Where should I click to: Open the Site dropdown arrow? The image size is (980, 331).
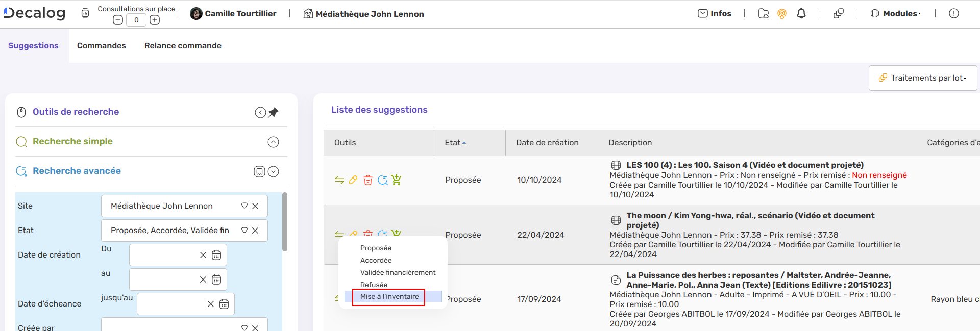244,206
